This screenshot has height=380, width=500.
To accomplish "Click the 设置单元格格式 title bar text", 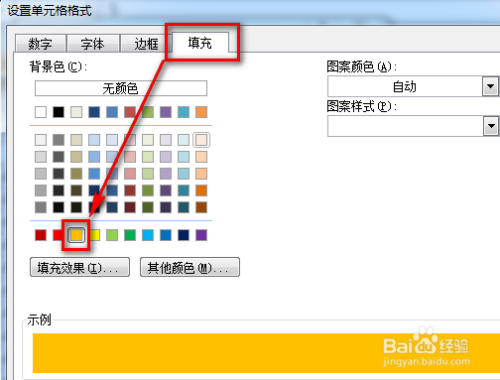I will coord(49,11).
